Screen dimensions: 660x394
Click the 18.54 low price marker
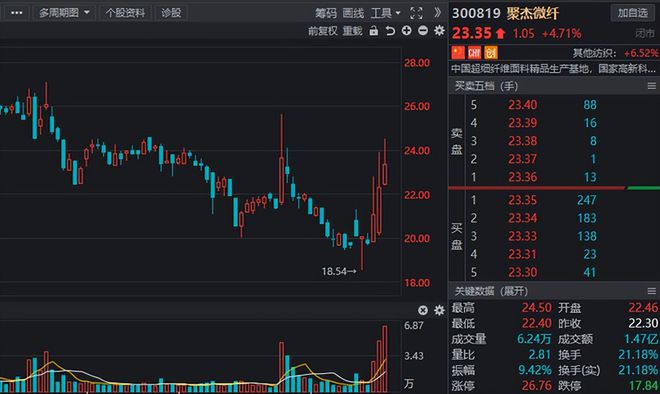point(339,272)
